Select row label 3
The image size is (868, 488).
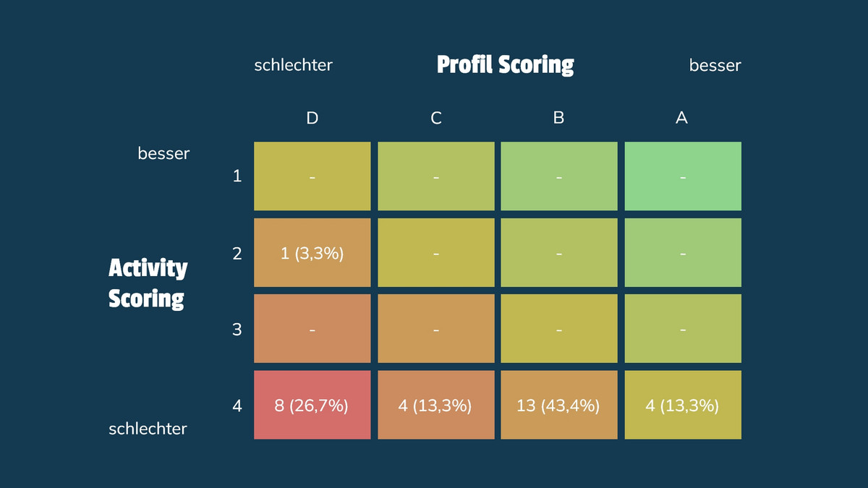237,330
